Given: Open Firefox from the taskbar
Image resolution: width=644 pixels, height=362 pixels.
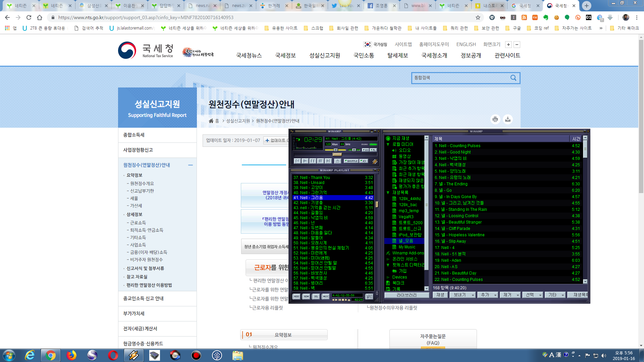Looking at the screenshot, I should click(71, 355).
